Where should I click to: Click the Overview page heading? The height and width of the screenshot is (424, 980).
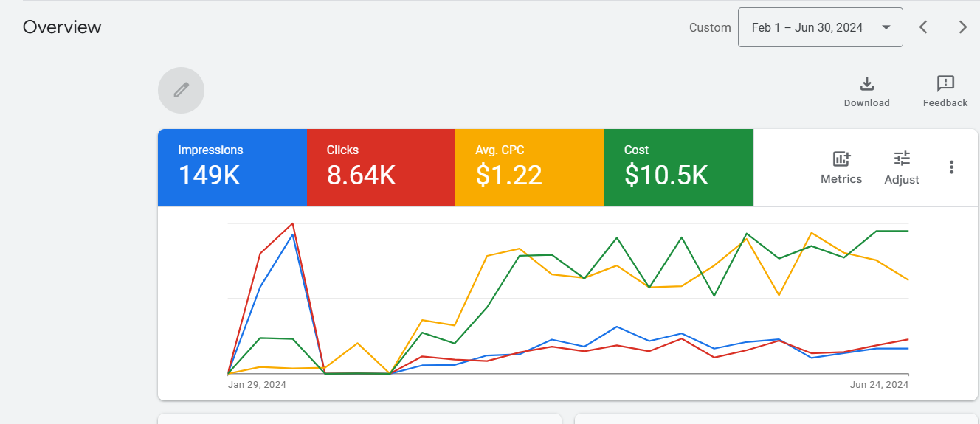tap(62, 27)
